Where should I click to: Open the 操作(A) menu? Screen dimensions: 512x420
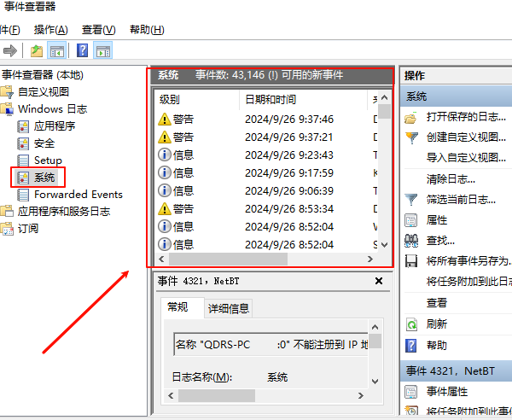pos(51,30)
